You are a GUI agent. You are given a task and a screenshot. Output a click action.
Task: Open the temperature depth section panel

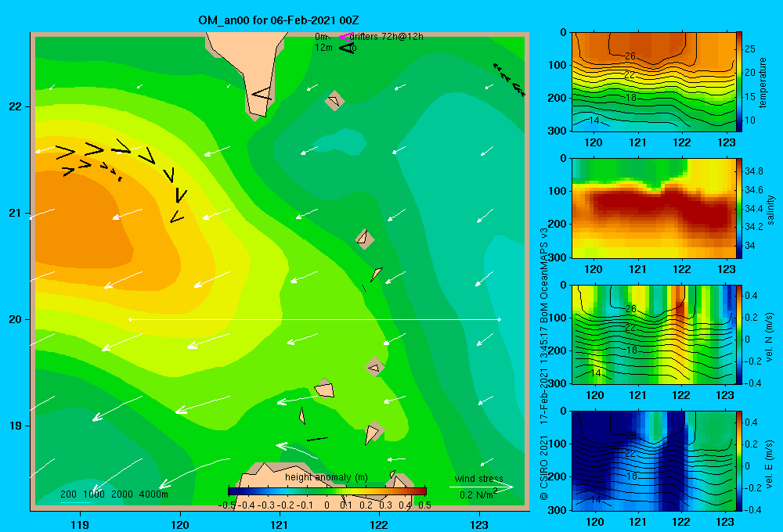coord(654,82)
